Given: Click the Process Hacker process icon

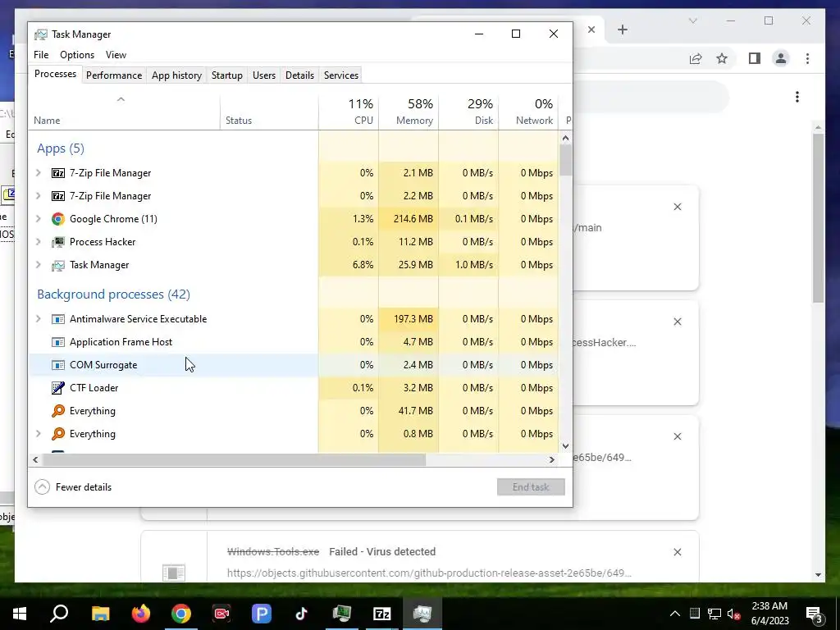Looking at the screenshot, I should pos(58,242).
